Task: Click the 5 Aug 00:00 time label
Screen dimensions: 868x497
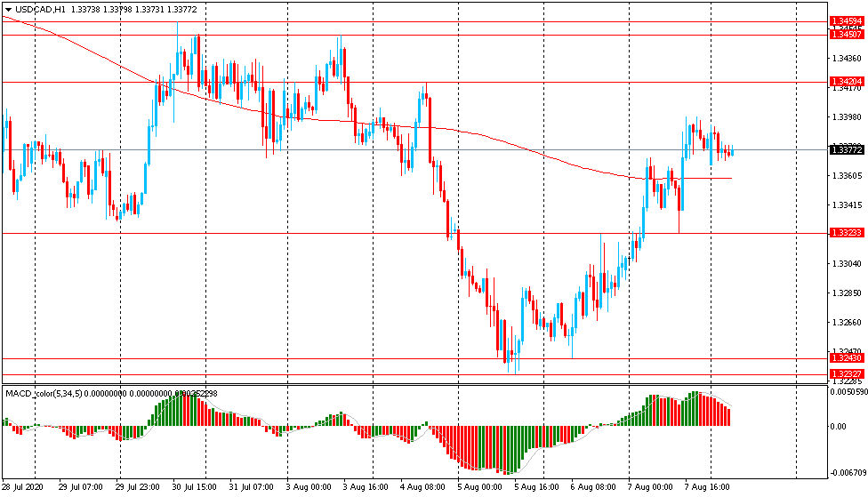Action: click(x=480, y=487)
